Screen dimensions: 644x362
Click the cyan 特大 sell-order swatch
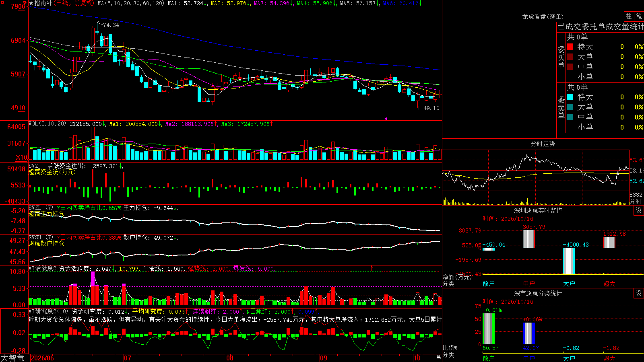[x=570, y=97]
